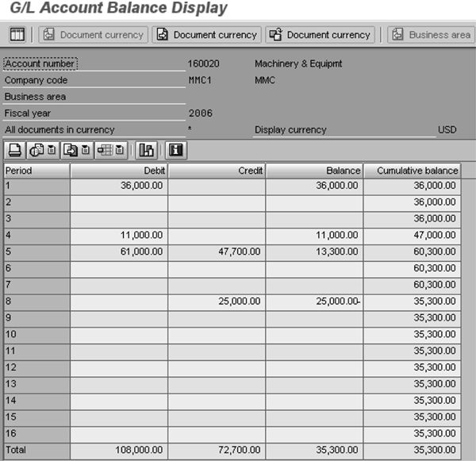Expand the layout selection dropdown arrow
The height and width of the screenshot is (461, 476).
coord(120,150)
